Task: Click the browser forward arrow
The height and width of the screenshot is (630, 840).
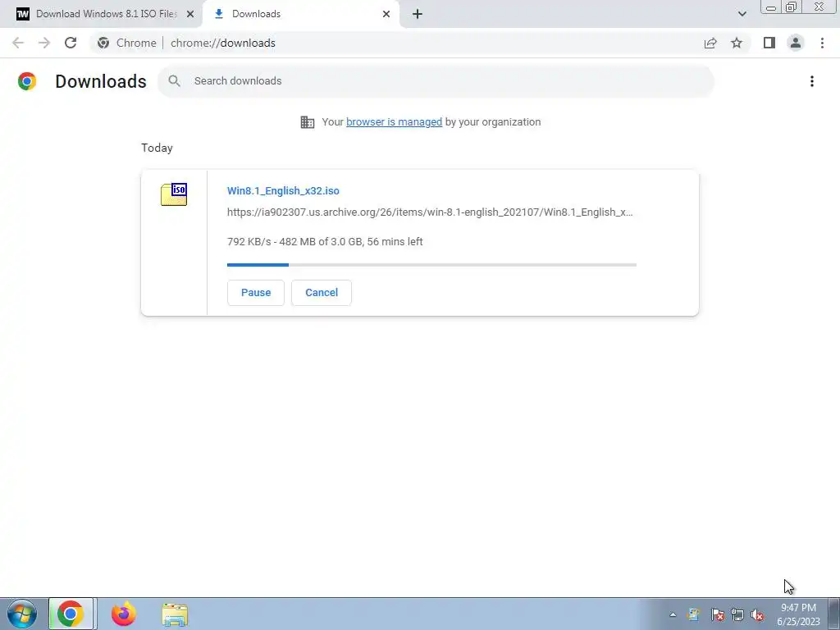Action: [44, 43]
